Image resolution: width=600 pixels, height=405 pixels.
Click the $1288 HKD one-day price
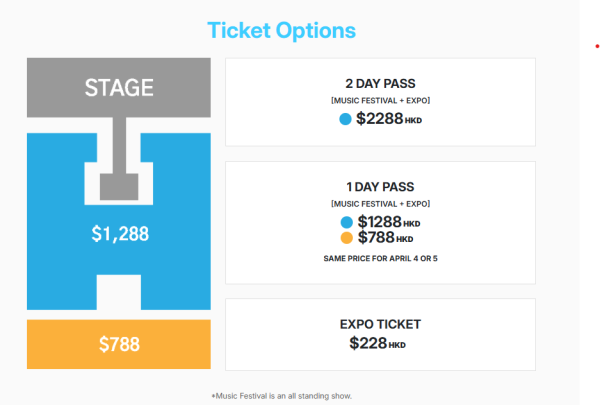point(388,222)
